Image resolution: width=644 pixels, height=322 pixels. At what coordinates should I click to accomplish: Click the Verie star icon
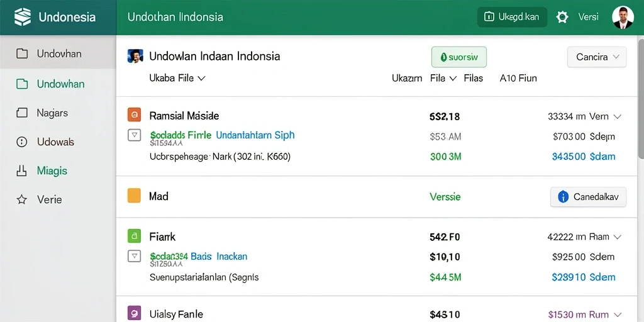click(21, 200)
